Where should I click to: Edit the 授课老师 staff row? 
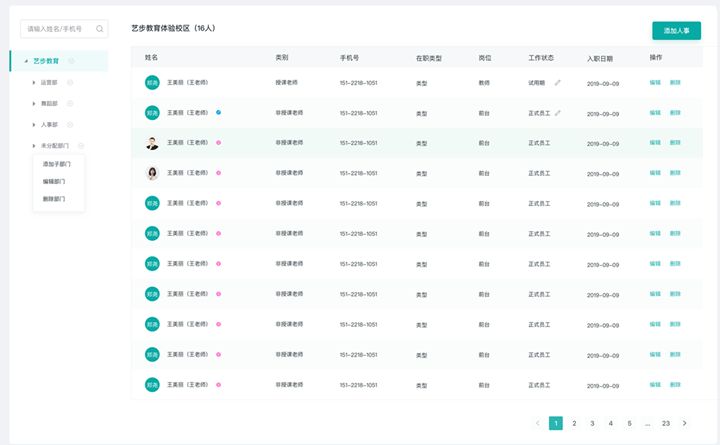[655, 83]
